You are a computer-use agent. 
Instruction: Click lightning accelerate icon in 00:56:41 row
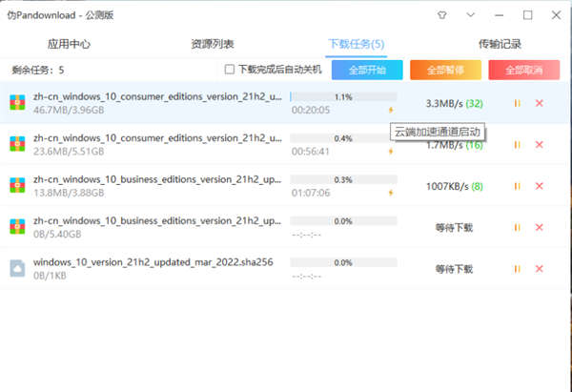click(x=391, y=151)
